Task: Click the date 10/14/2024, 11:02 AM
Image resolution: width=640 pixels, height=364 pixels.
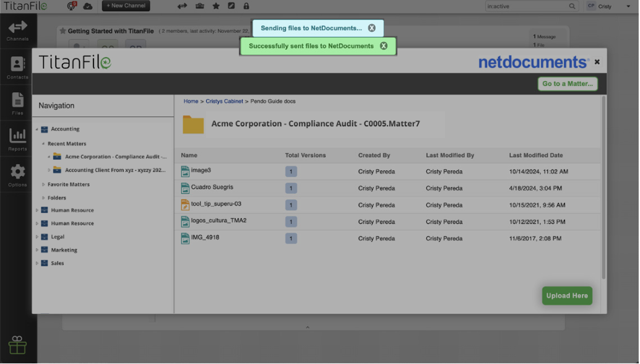Action: [538, 172]
